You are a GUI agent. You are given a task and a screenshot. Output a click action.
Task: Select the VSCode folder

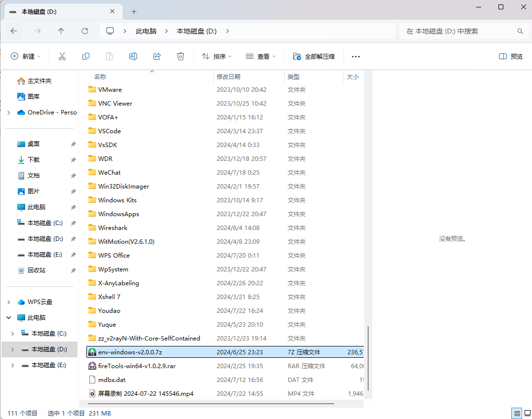pos(109,131)
